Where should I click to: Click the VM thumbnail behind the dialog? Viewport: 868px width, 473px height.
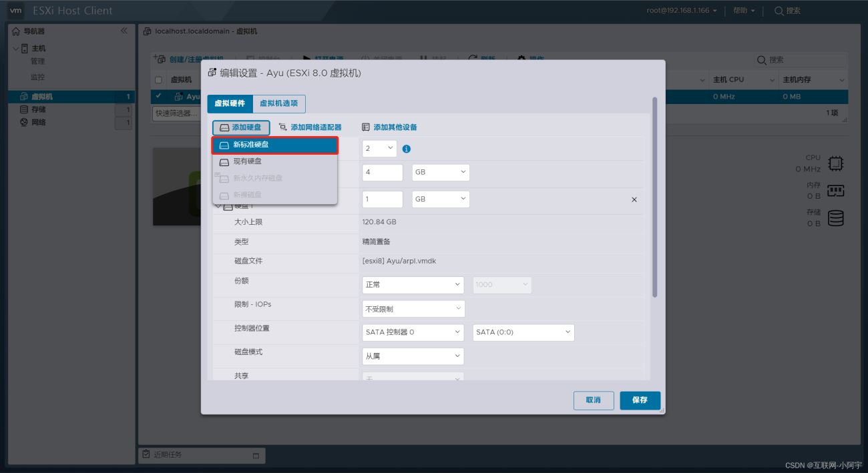pyautogui.click(x=177, y=187)
